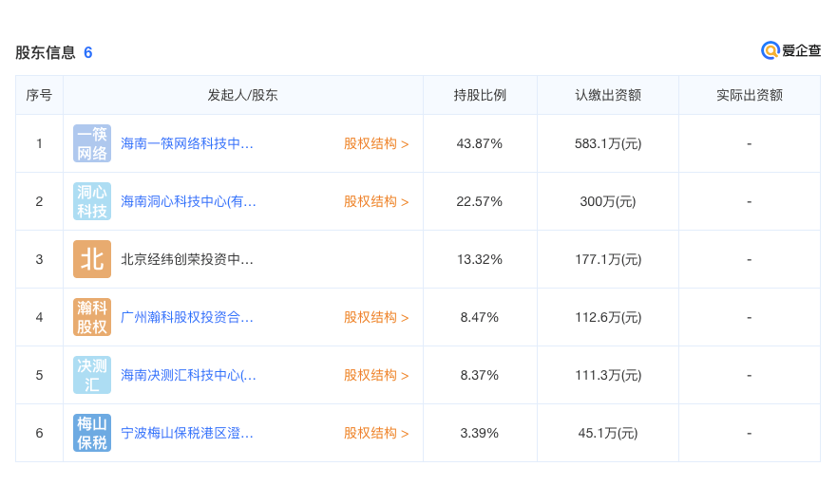Expand 股权结构 for 海南洞心科技中心
The image size is (837, 504).
pos(376,201)
